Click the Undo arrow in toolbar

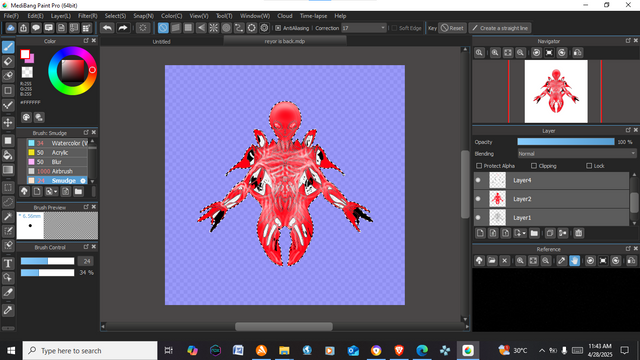tap(107, 28)
